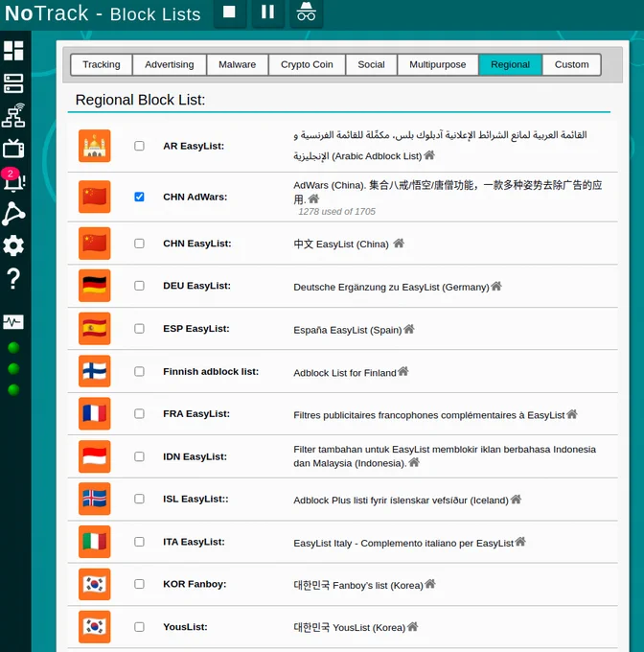Open DEU EasyList homepage house icon
Viewport: 644px width, 652px height.
click(496, 286)
